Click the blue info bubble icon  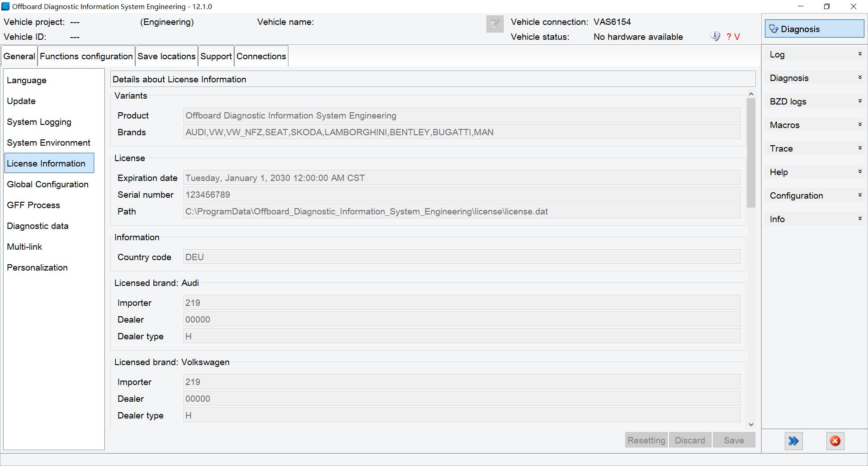tap(715, 37)
